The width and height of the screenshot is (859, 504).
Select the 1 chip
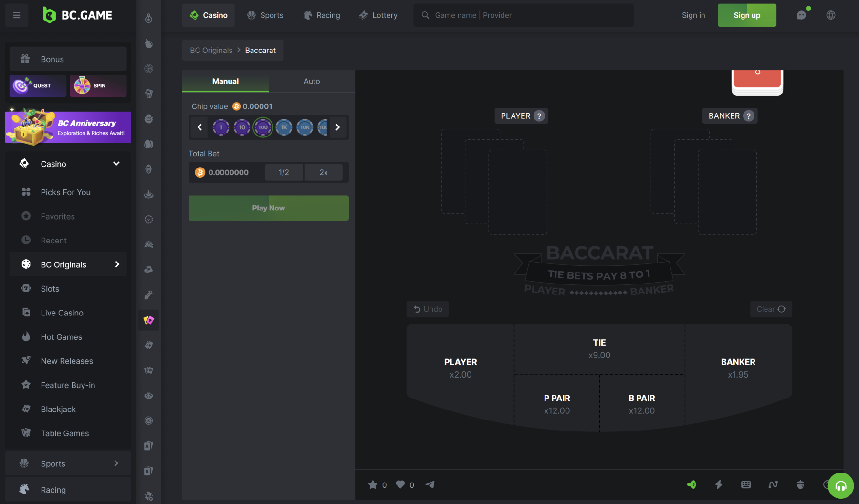click(221, 127)
